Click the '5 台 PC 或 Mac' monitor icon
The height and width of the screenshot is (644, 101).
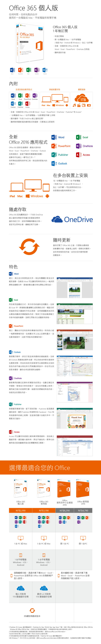tap(44, 538)
